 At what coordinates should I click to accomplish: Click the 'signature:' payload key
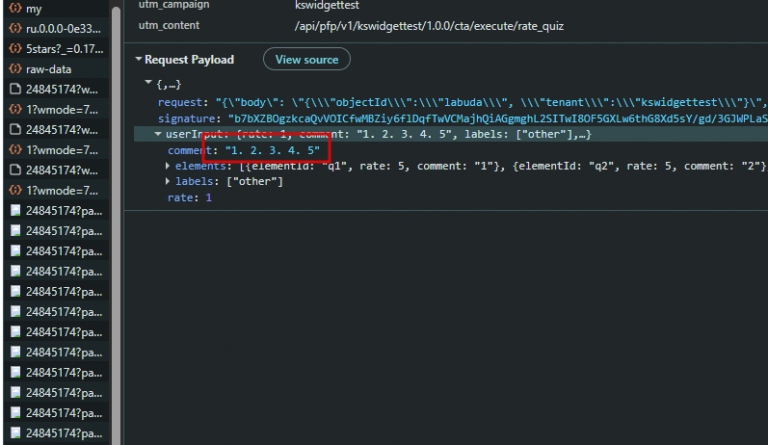click(x=187, y=118)
